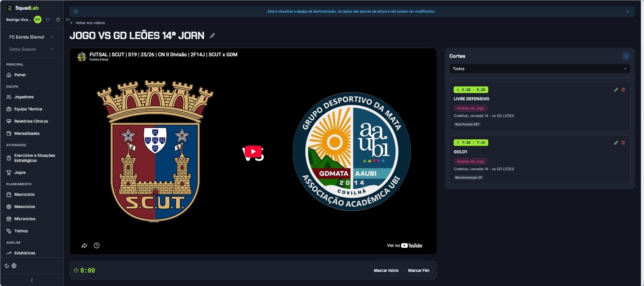Collapse the sidebar with the chevron
The image size is (644, 286).
point(32,280)
